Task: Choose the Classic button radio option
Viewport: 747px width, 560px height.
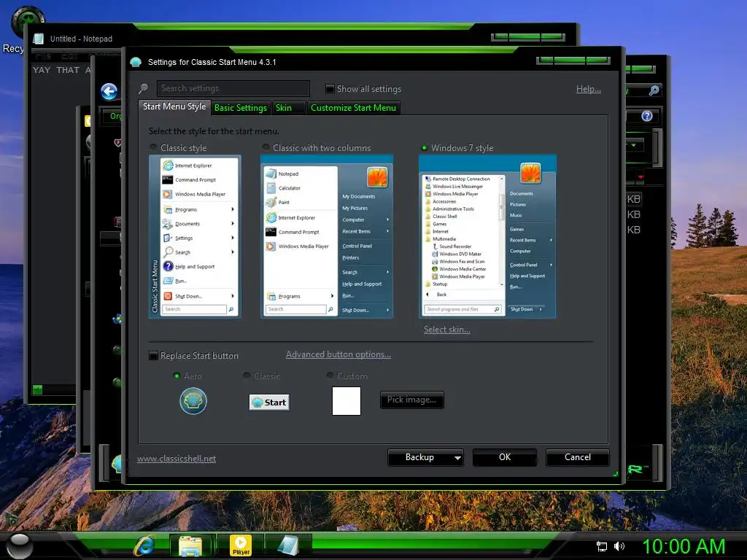Action: click(x=247, y=376)
